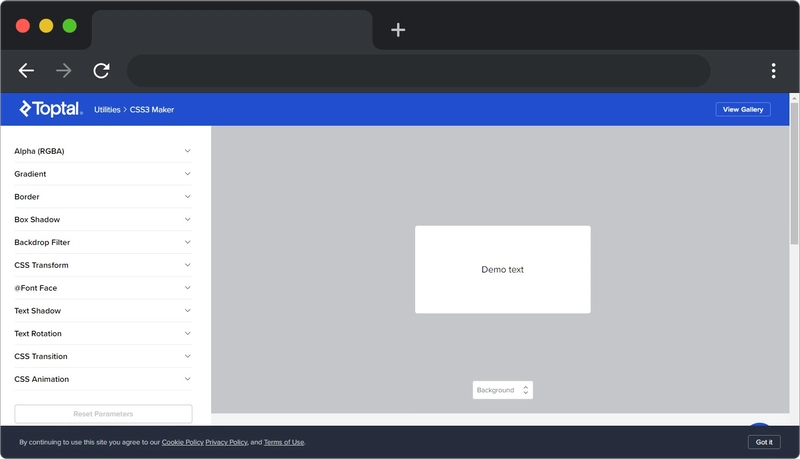Click the page vertical scrollbar
800x459 pixels.
[x=794, y=173]
